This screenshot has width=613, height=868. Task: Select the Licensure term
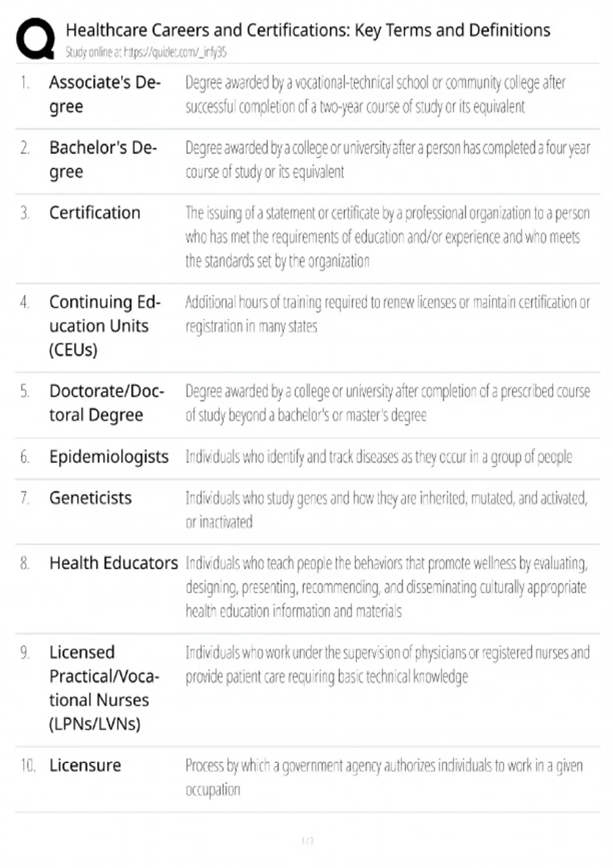[85, 765]
